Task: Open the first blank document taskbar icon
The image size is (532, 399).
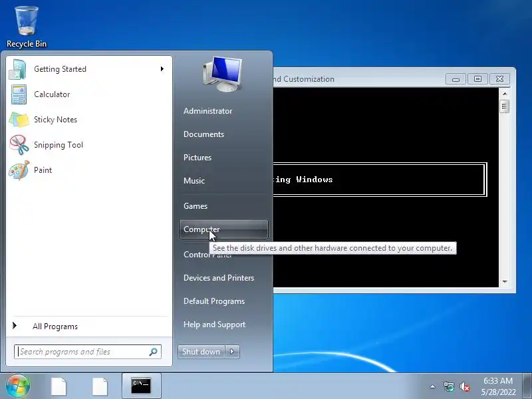Action: (x=59, y=386)
